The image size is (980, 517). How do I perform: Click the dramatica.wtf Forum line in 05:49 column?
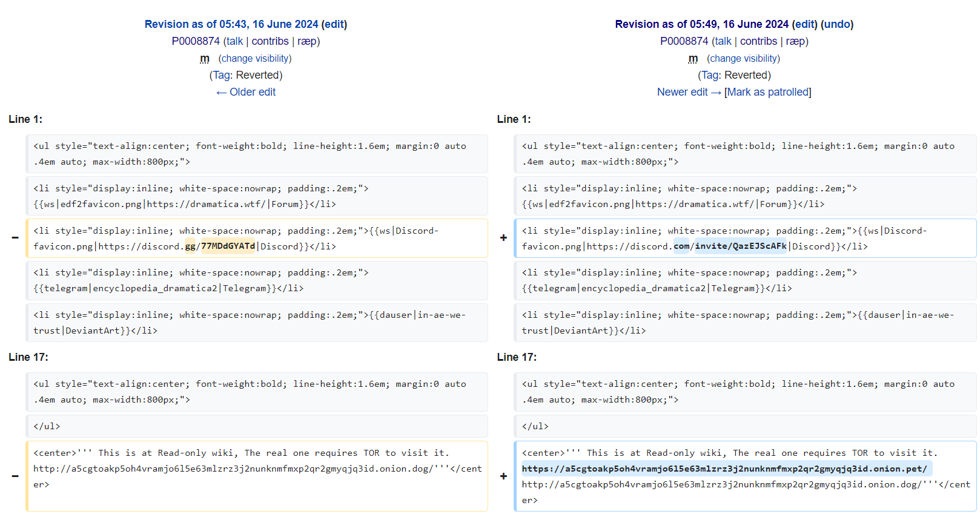click(x=745, y=196)
